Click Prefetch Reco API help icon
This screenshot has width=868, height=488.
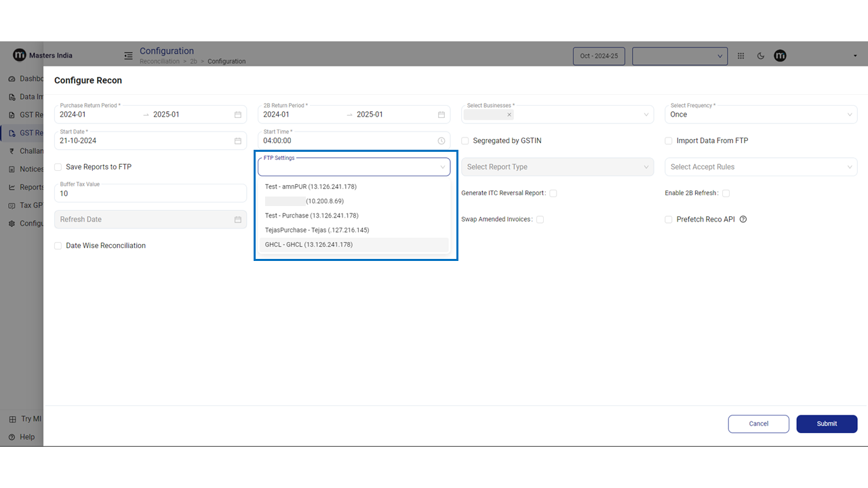(743, 220)
